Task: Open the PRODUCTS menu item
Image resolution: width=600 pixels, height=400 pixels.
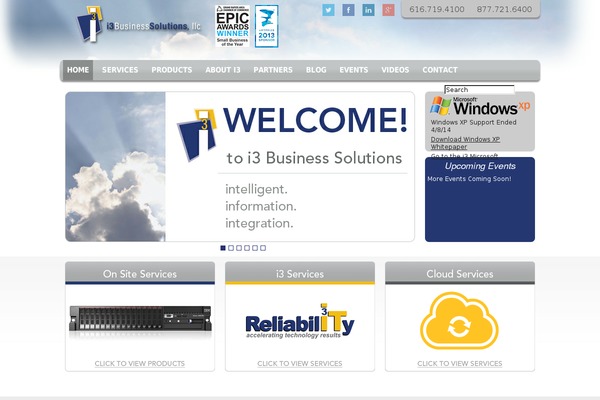Action: pos(172,70)
